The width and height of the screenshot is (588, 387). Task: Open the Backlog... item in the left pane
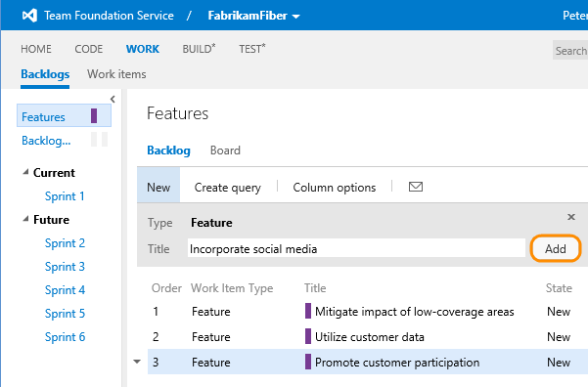[46, 141]
